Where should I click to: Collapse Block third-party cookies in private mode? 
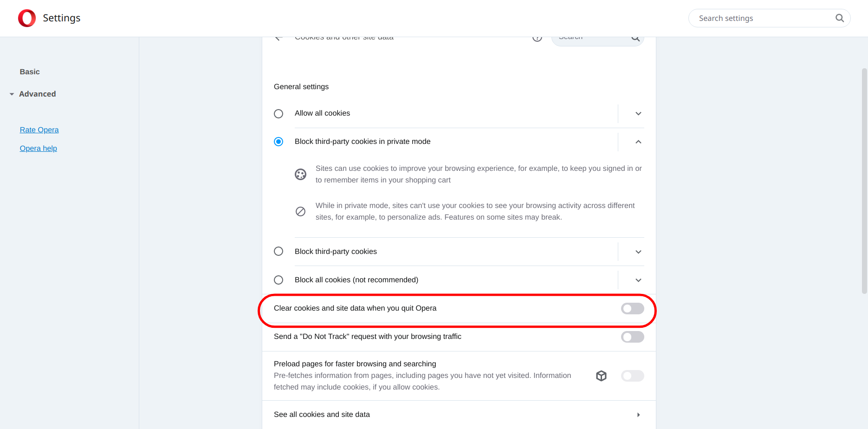coord(638,142)
